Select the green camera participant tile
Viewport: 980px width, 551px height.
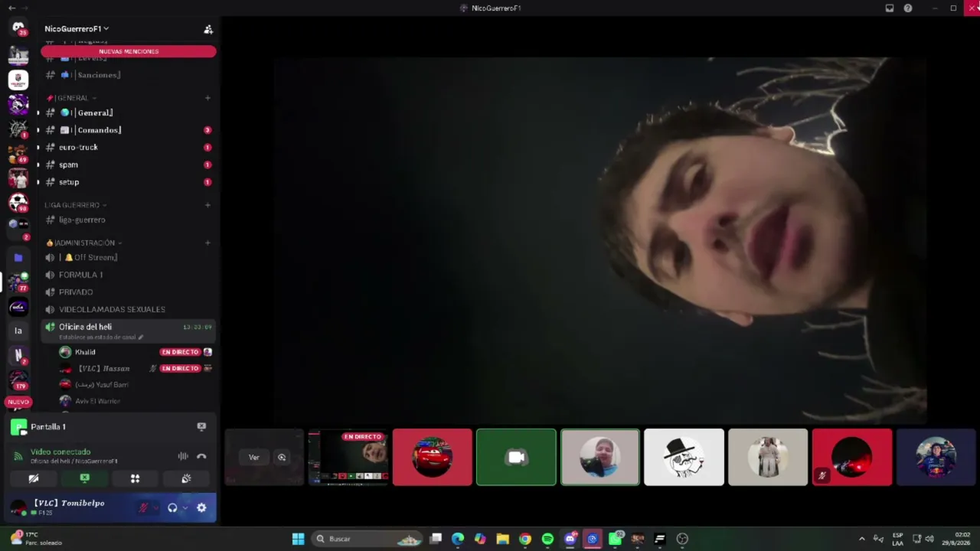point(516,458)
